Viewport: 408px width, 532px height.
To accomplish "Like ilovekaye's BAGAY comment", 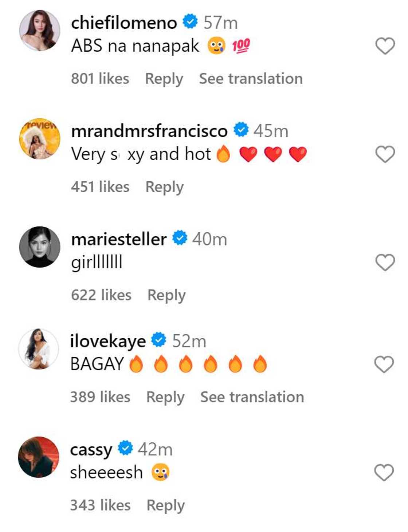I will point(384,364).
